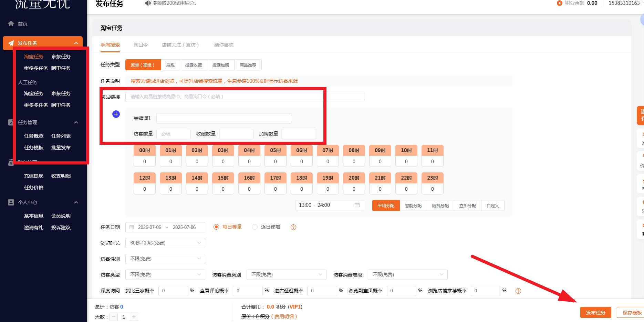Switch distribution mode to 随机分配
Viewport: 644px width, 322px height.
point(440,205)
